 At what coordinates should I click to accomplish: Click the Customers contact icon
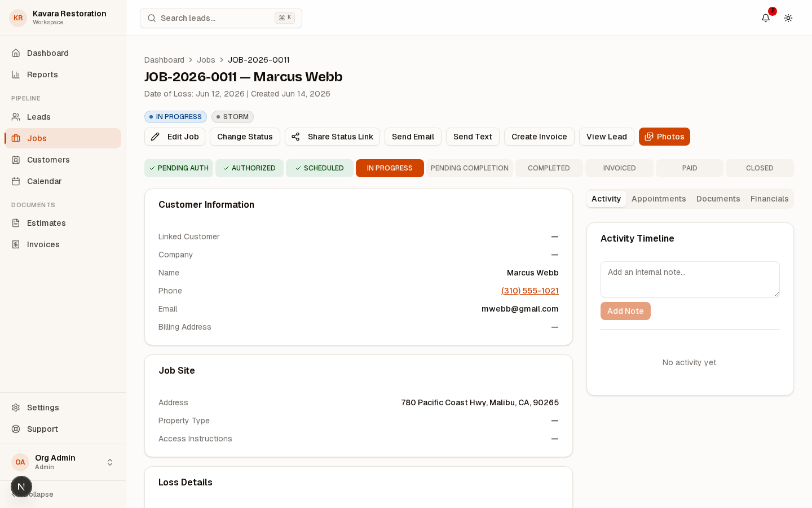[x=16, y=160]
